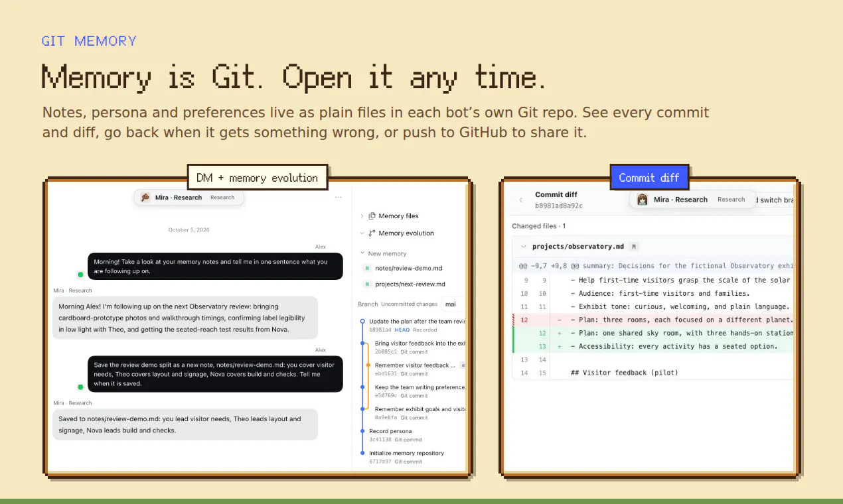Go back using the Commit diff arrow
This screenshot has height=504, width=843.
(x=521, y=200)
